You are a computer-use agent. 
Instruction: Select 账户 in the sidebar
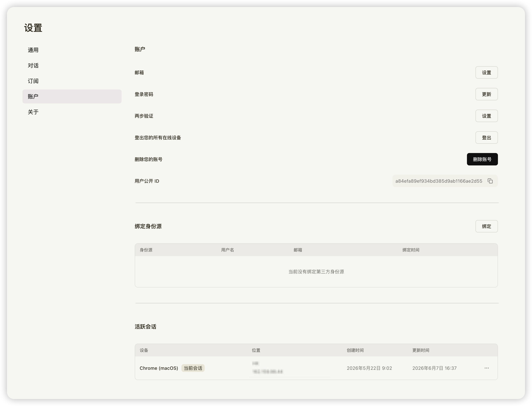tap(72, 96)
